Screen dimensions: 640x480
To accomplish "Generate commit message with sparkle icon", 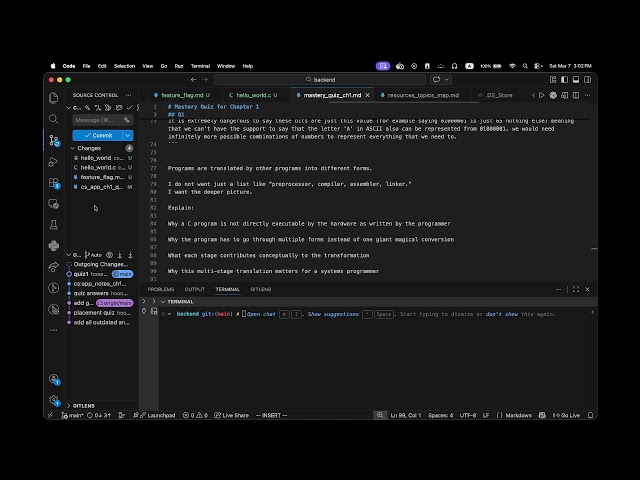I will (127, 120).
